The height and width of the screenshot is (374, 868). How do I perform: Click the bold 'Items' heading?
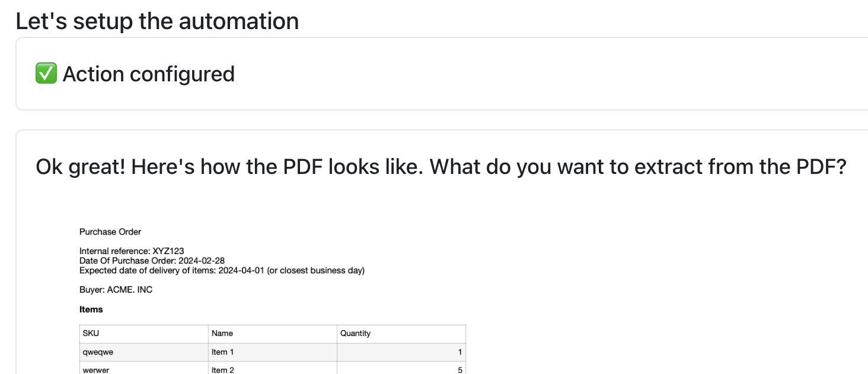91,309
